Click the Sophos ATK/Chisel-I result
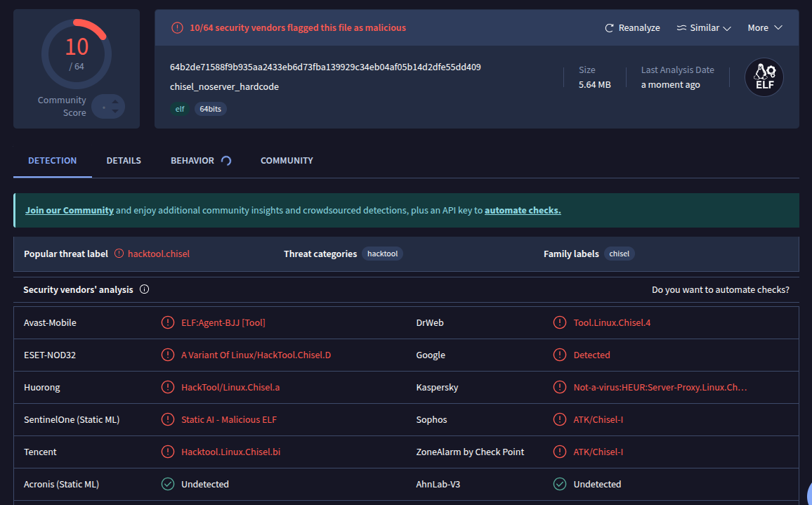 [598, 419]
